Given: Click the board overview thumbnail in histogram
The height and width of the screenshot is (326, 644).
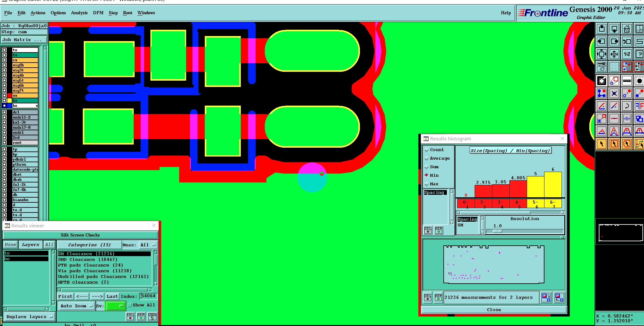Looking at the screenshot, I should [494, 265].
